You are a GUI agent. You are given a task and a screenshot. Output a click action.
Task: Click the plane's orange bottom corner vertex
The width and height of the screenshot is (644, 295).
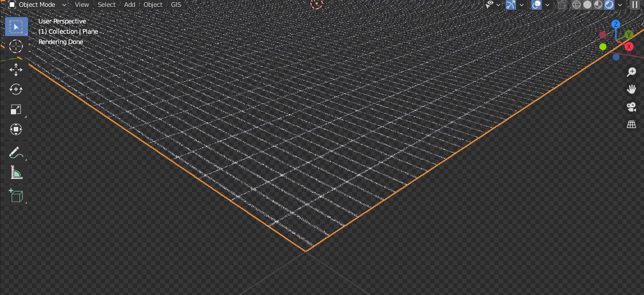(305, 250)
